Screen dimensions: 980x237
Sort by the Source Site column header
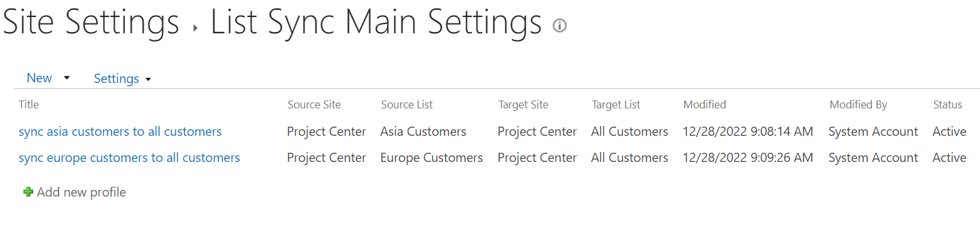tap(314, 104)
